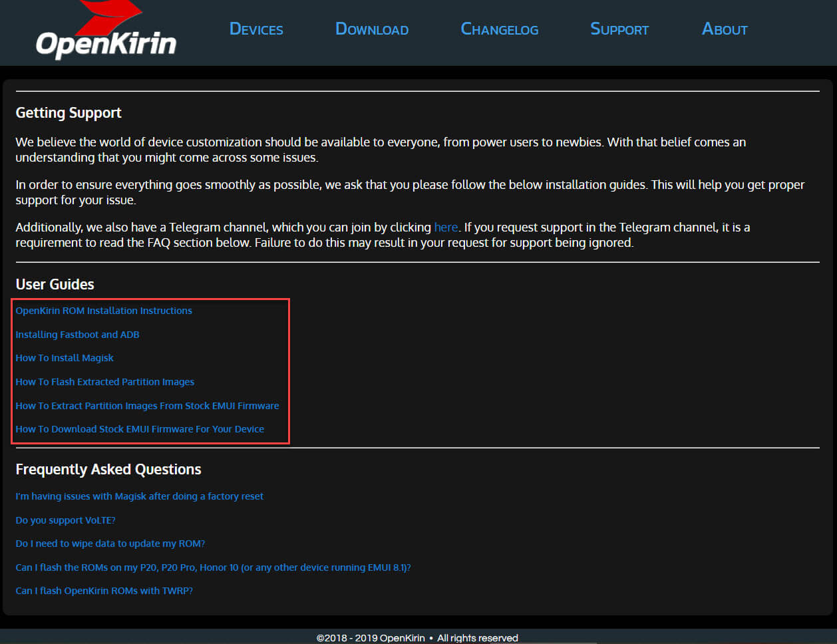Click the User Guides heading

coord(55,284)
